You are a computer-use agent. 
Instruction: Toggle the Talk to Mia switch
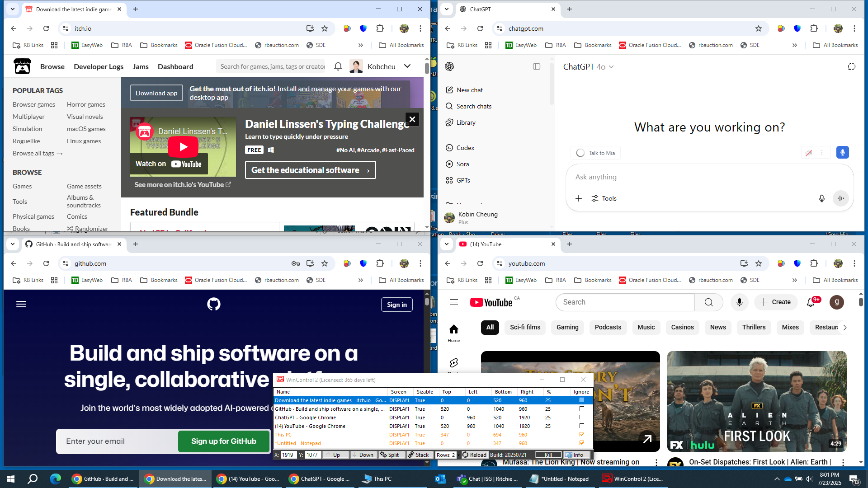pos(580,153)
